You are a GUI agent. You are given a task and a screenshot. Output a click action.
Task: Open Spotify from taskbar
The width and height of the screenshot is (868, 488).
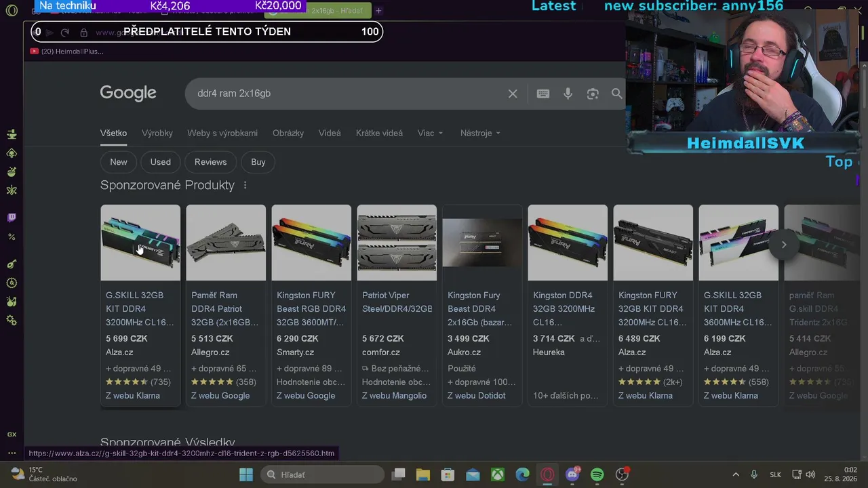(x=597, y=474)
